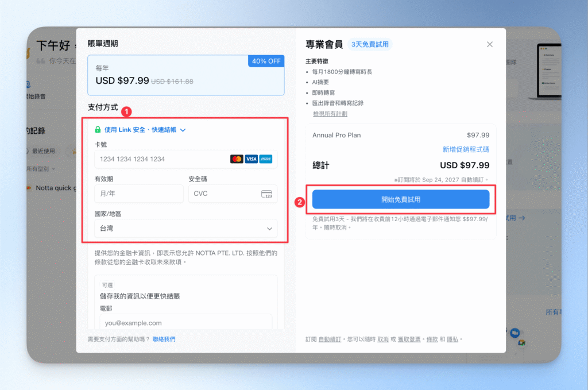Click the blue camera meeting icon in the background window

515,333
